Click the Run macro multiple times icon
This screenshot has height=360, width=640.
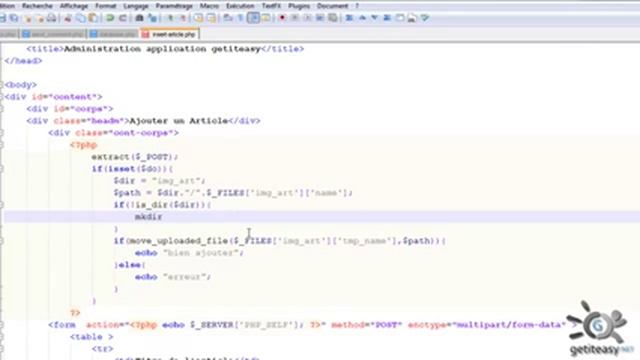(x=320, y=18)
